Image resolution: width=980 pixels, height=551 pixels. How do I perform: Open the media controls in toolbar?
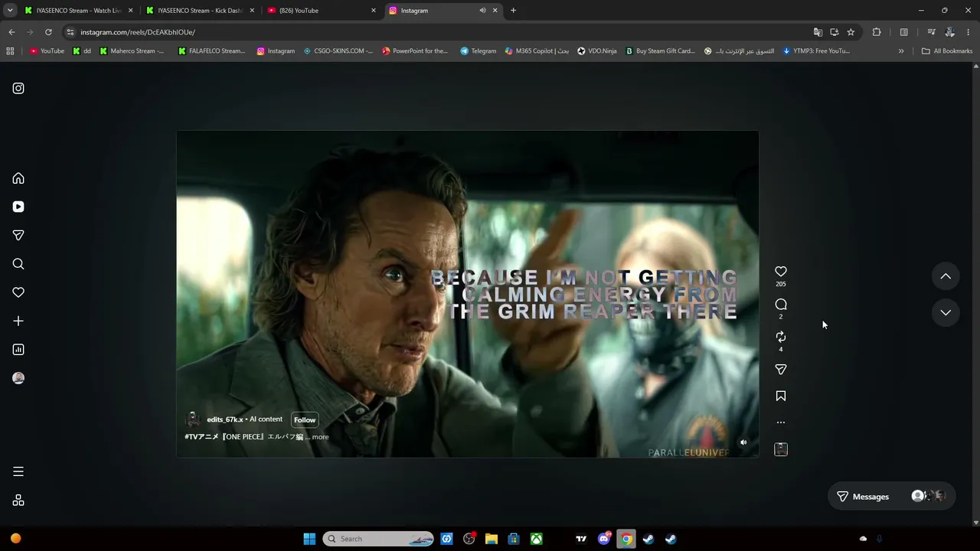pos(931,32)
